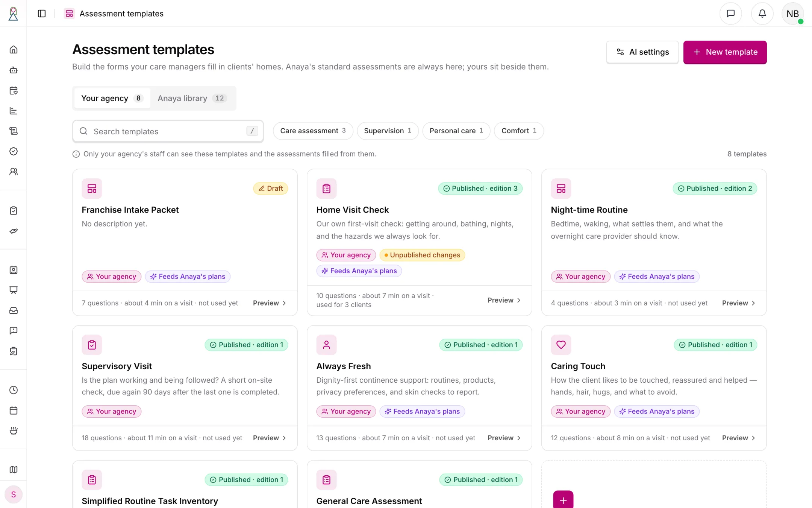Viewport: 812px width, 508px height.
Task: Open AI settings
Action: pos(642,52)
